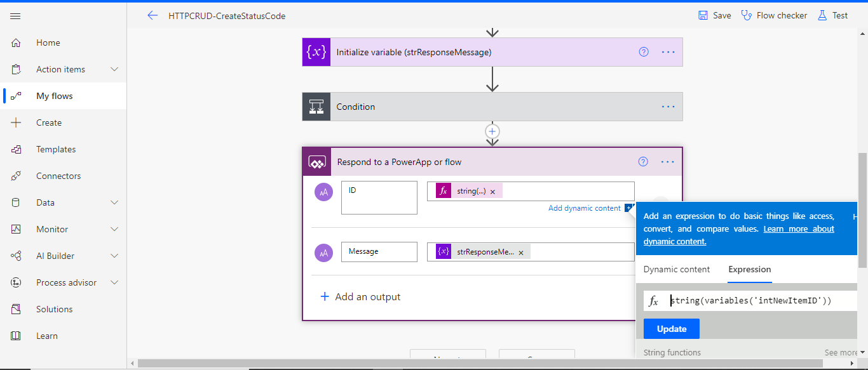Open See more under String functions

click(x=839, y=352)
